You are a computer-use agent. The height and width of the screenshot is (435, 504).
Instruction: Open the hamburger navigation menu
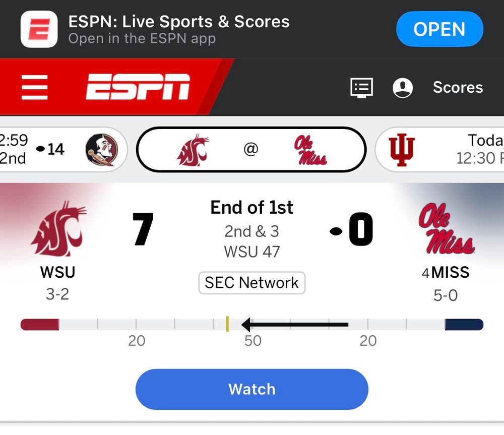click(35, 87)
